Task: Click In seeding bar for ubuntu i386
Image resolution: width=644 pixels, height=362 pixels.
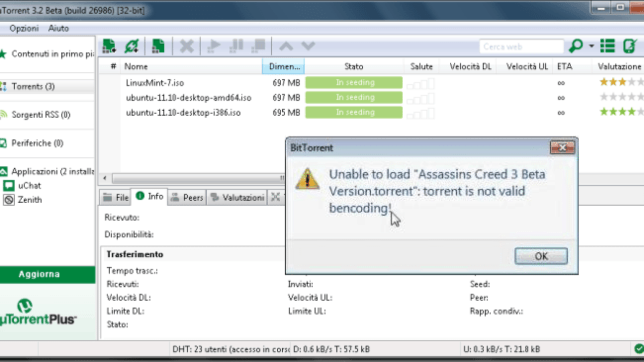Action: point(354,113)
